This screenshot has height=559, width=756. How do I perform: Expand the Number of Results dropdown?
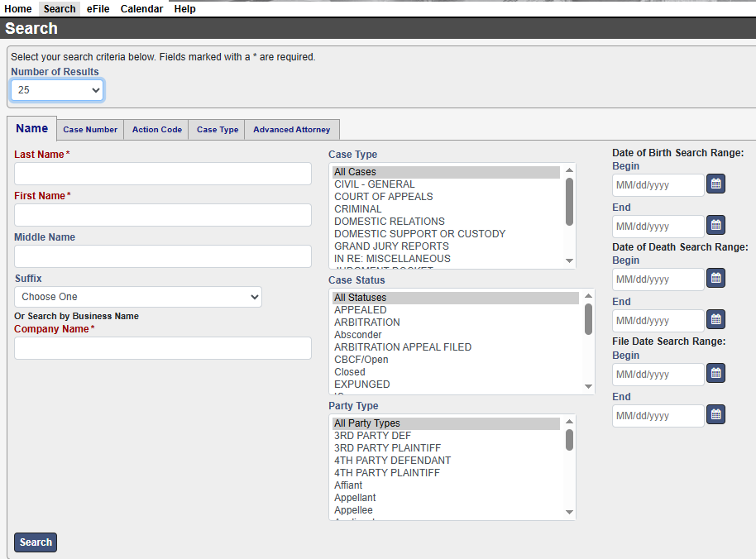tap(57, 89)
